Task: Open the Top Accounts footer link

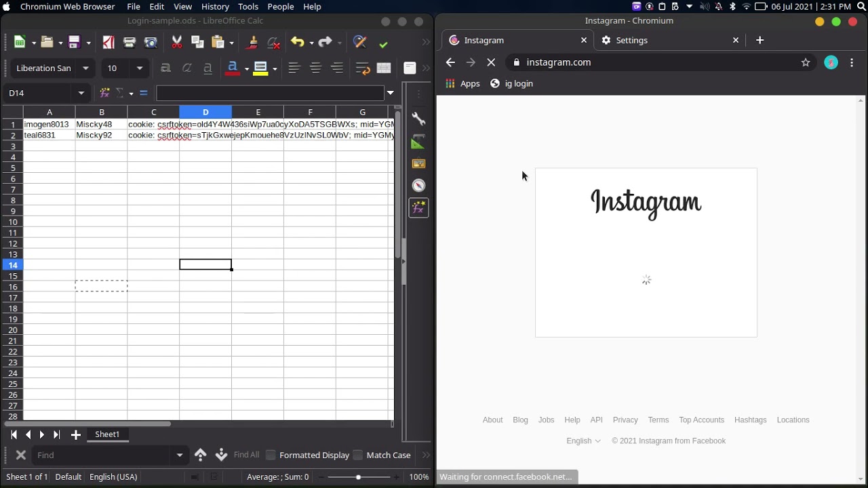Action: coord(701,420)
